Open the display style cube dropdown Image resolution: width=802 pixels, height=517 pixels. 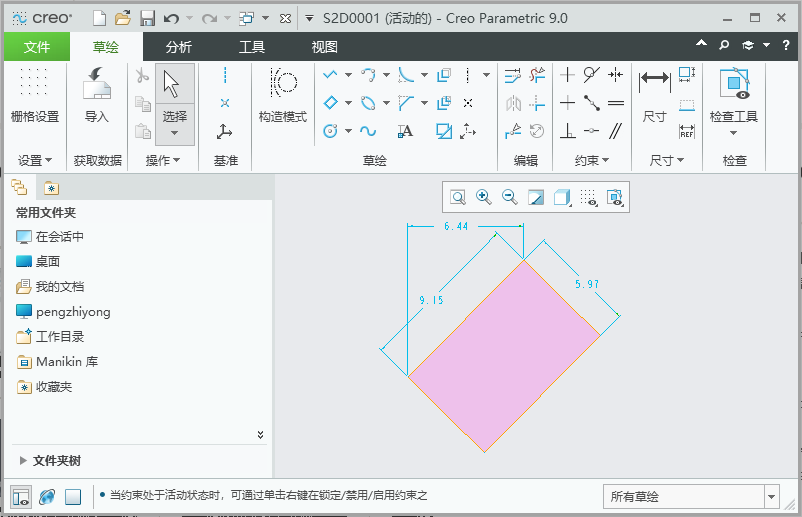tap(563, 197)
